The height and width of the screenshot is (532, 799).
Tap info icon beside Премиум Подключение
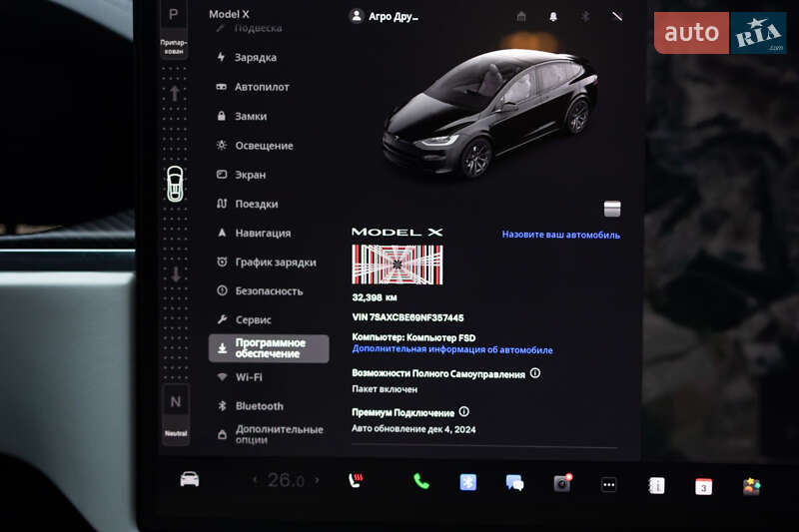[464, 411]
